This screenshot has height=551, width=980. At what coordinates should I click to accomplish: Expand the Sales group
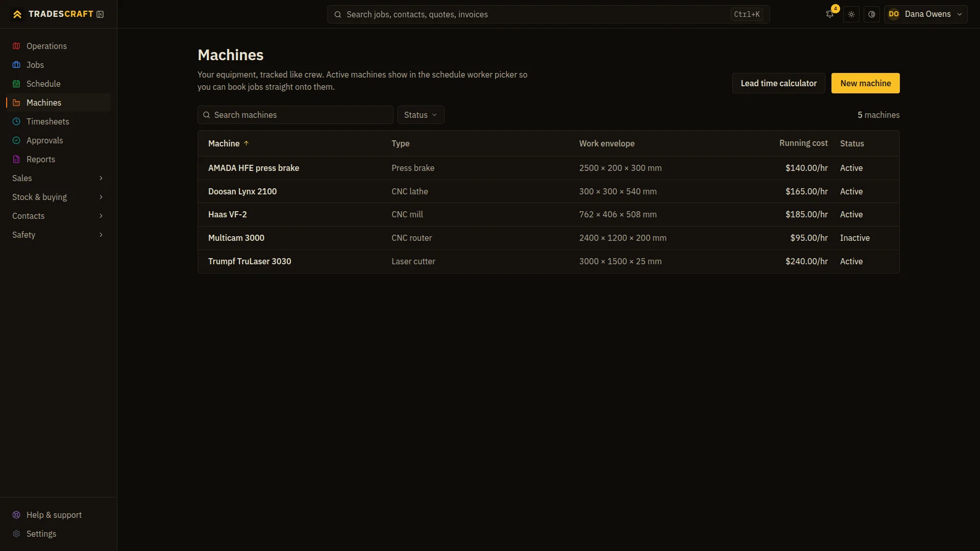tap(58, 178)
